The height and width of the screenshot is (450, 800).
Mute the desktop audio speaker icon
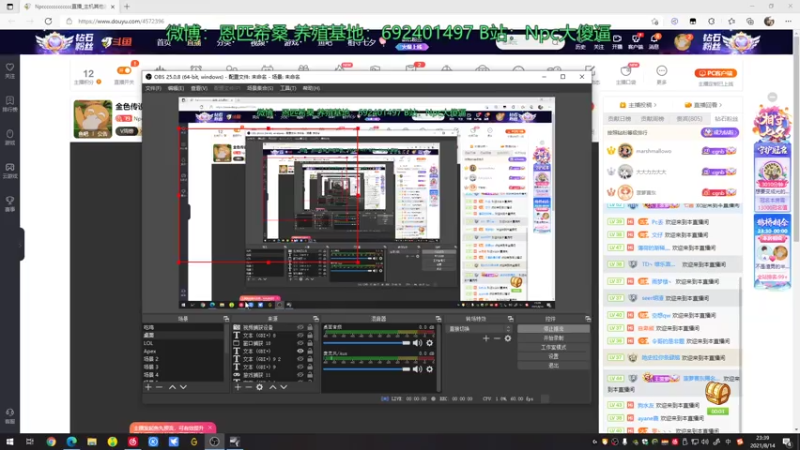(417, 343)
